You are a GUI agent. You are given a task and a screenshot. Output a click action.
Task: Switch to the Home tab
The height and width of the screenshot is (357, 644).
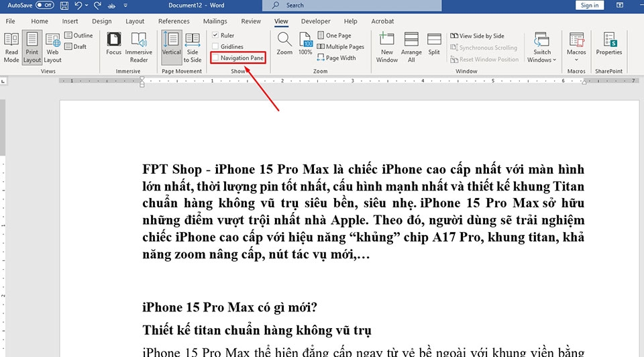click(x=40, y=21)
